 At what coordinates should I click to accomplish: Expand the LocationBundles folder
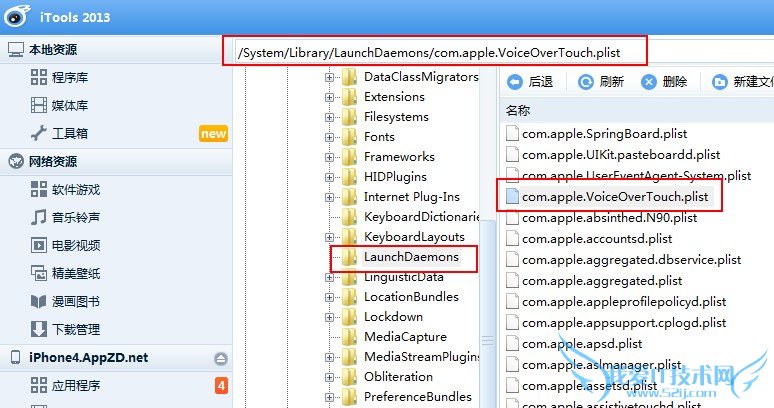point(329,297)
